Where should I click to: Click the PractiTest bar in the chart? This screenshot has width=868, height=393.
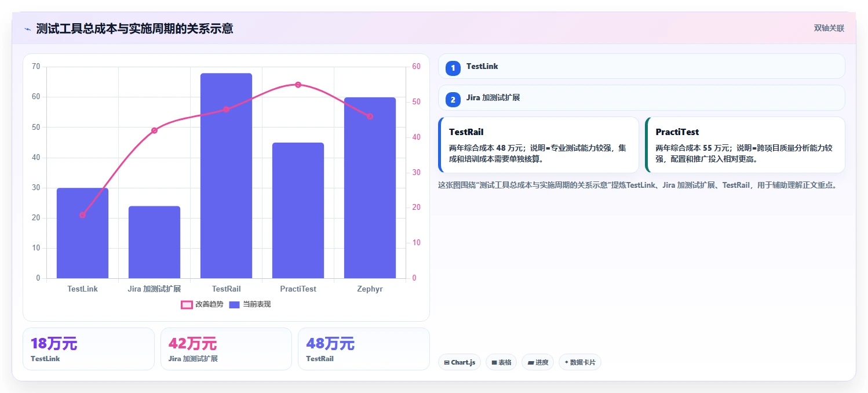tap(298, 210)
